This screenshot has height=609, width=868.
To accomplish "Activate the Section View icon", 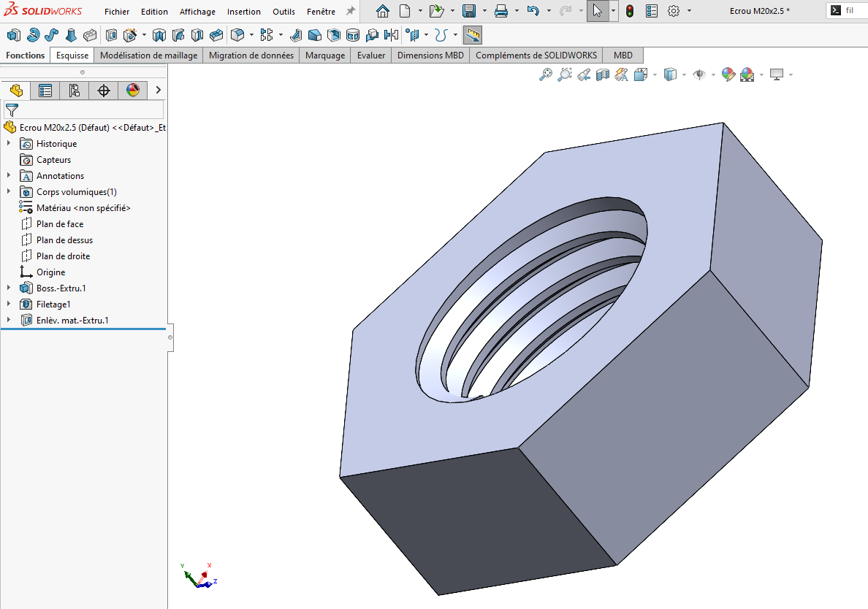I will [x=603, y=74].
